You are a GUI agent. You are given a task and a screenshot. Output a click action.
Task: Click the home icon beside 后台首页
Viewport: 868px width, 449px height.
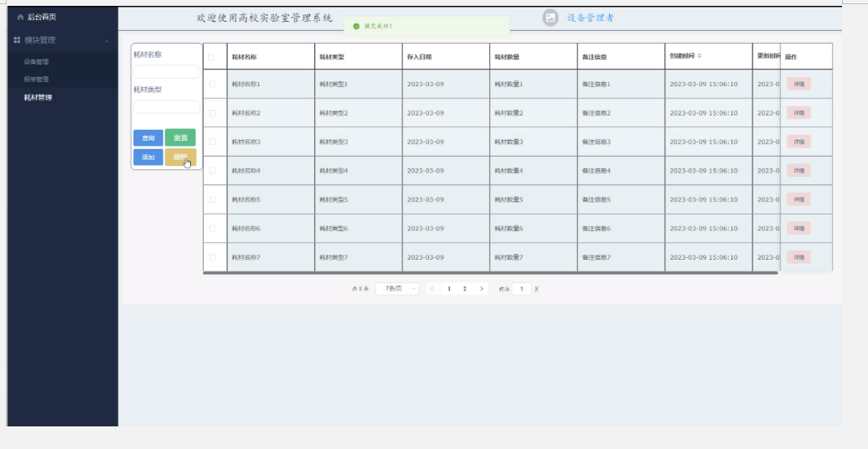pos(20,17)
